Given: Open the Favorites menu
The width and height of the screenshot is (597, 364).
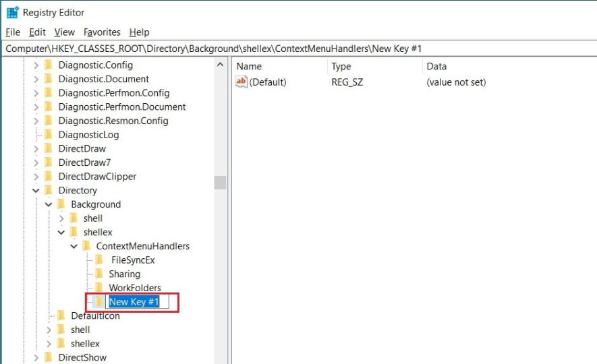Looking at the screenshot, I should tap(102, 32).
